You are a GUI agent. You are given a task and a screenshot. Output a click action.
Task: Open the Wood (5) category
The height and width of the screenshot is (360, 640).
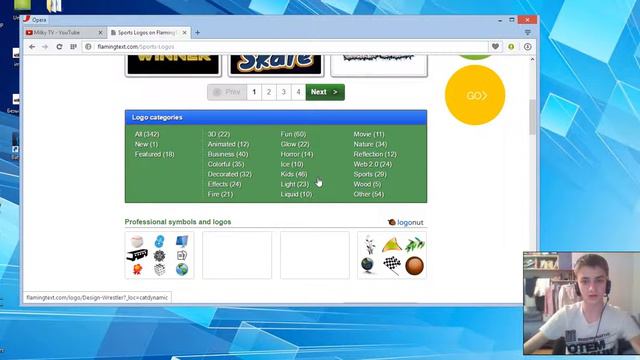tap(367, 184)
